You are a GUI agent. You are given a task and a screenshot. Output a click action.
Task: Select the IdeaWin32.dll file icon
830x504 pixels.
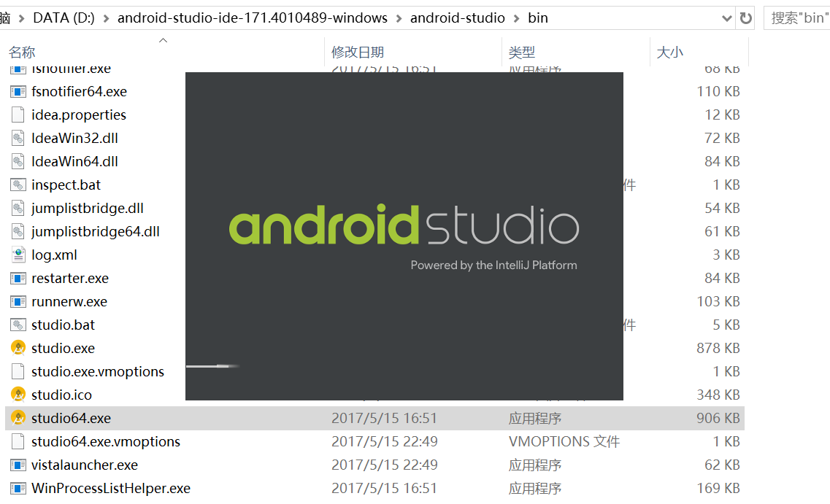(18, 138)
